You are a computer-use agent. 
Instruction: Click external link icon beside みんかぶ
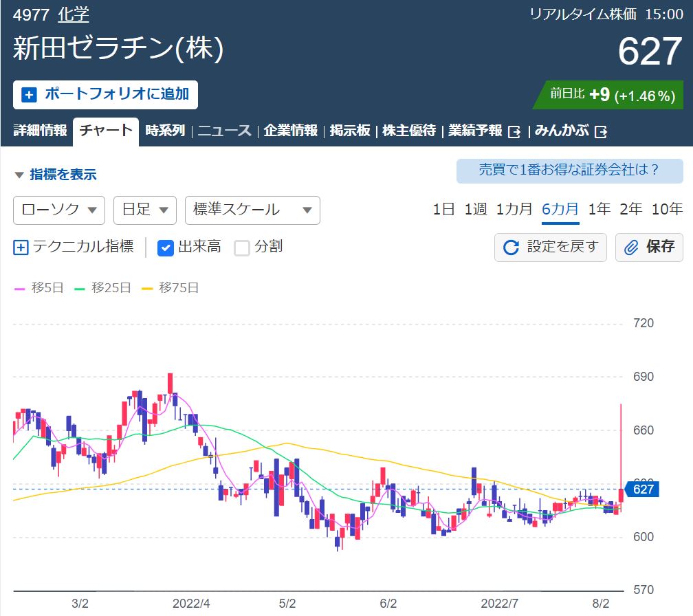(x=601, y=132)
